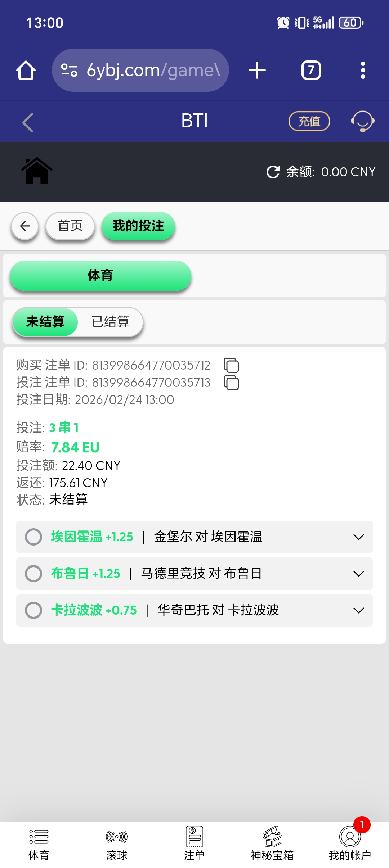The height and width of the screenshot is (868, 389).
Task: Expand 金堡尔 对 埃因霍温 match details
Action: tap(358, 537)
